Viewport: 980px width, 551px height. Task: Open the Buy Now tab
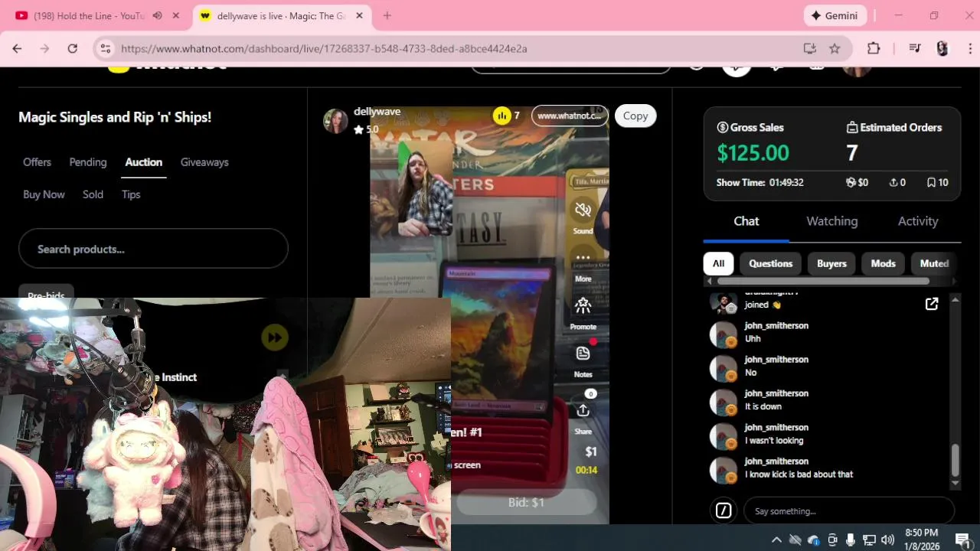44,194
